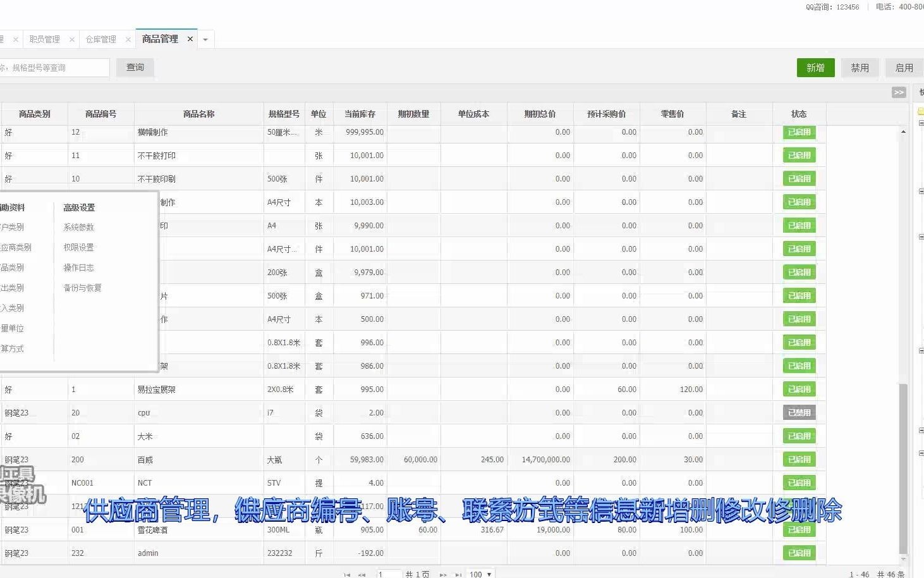Click the 电话 contact text at top

(x=899, y=7)
